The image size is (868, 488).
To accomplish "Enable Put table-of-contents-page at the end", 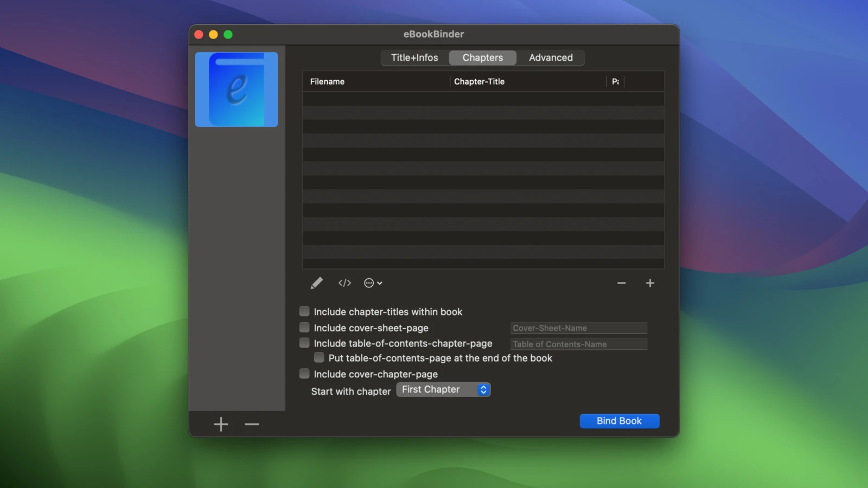I will click(320, 357).
